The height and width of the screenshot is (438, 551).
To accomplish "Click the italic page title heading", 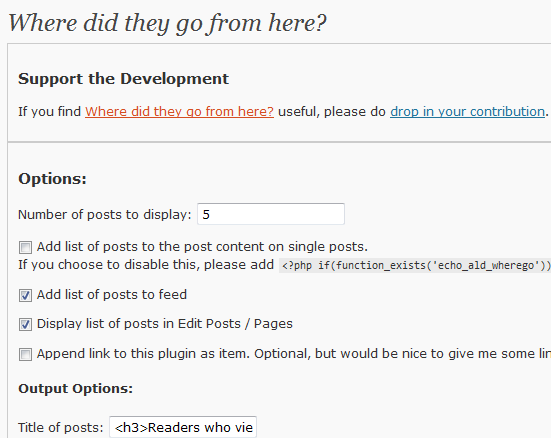I will (x=167, y=23).
